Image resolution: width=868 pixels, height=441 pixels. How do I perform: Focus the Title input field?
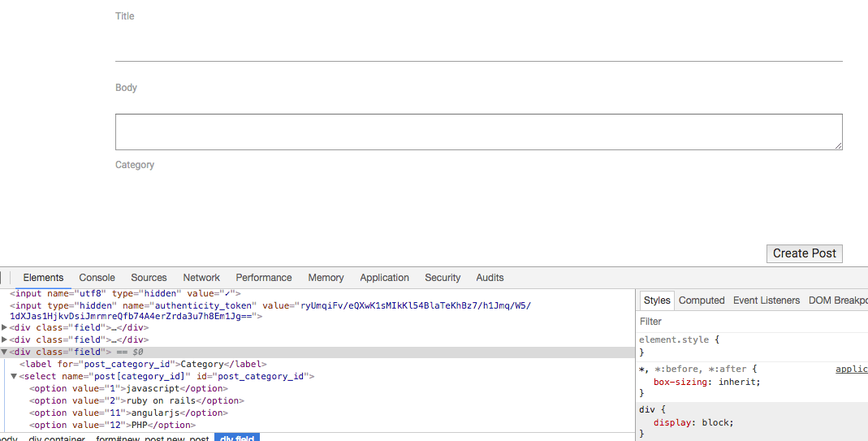coord(479,46)
